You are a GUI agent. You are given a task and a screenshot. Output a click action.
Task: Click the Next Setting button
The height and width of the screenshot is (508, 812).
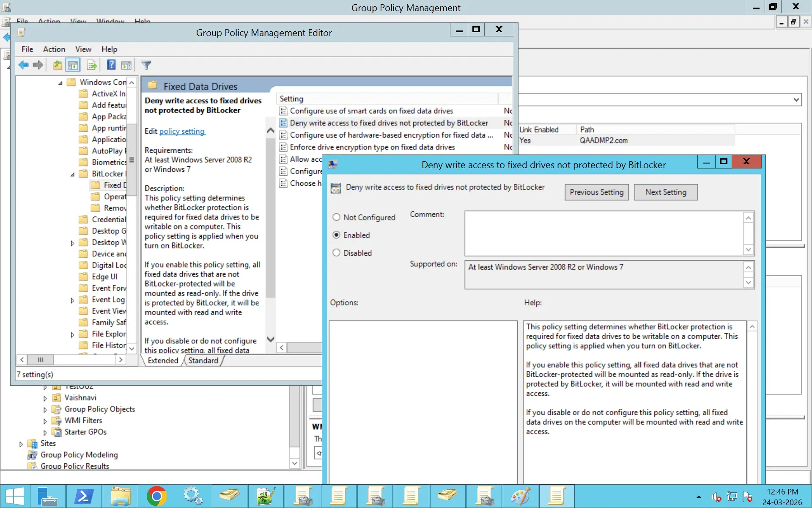coord(666,192)
